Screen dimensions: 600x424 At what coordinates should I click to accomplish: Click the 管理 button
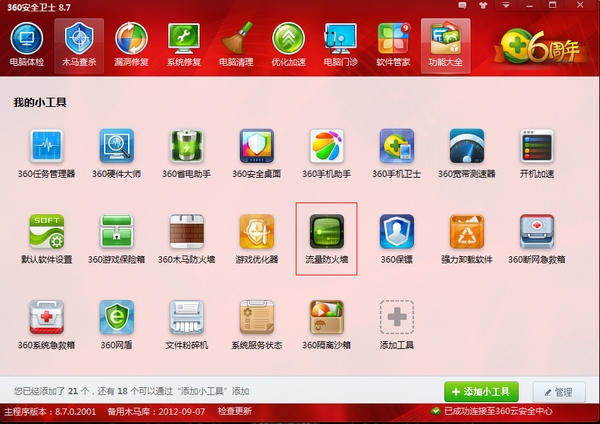559,392
